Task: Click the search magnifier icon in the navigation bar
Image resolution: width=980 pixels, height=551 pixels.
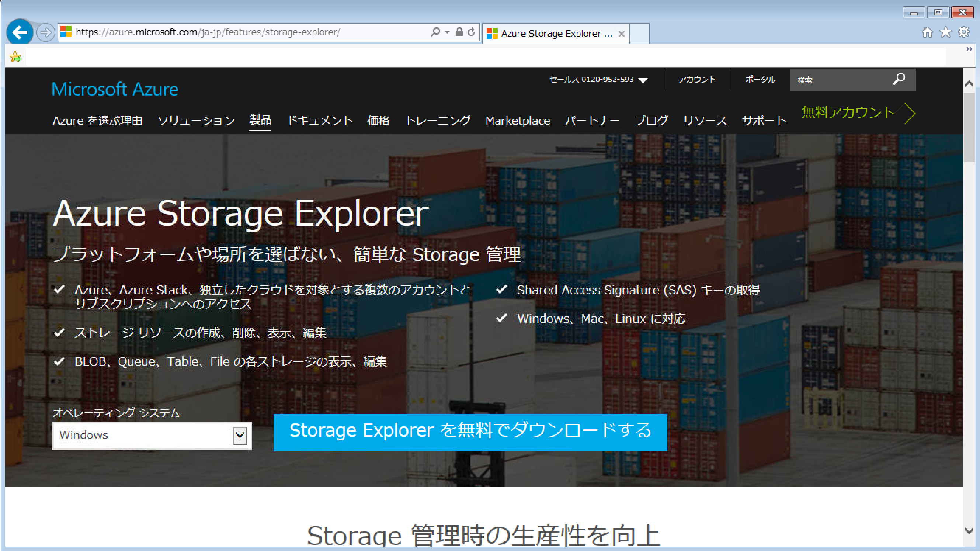Action: tap(900, 80)
